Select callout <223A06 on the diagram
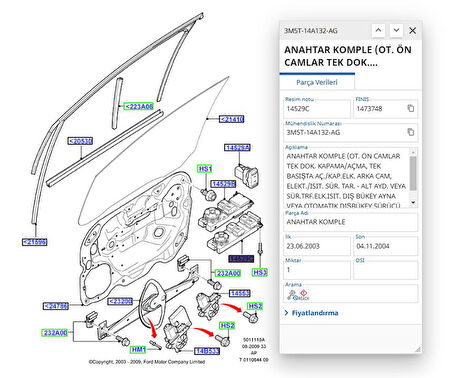452x378 pixels. pyautogui.click(x=139, y=106)
